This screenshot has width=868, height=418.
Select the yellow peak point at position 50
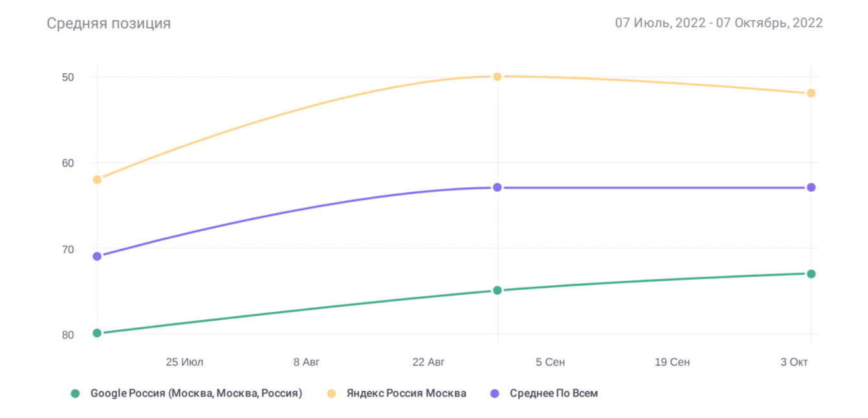pos(497,76)
